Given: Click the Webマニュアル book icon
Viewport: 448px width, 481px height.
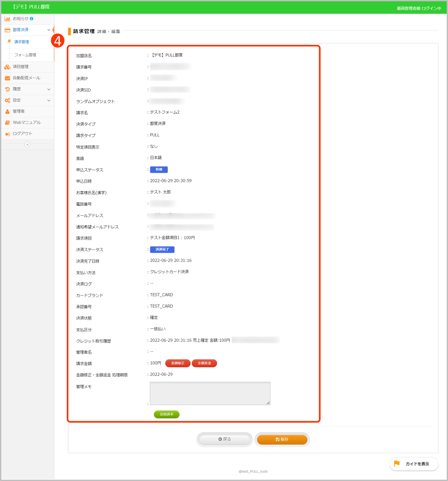Looking at the screenshot, I should pos(7,123).
